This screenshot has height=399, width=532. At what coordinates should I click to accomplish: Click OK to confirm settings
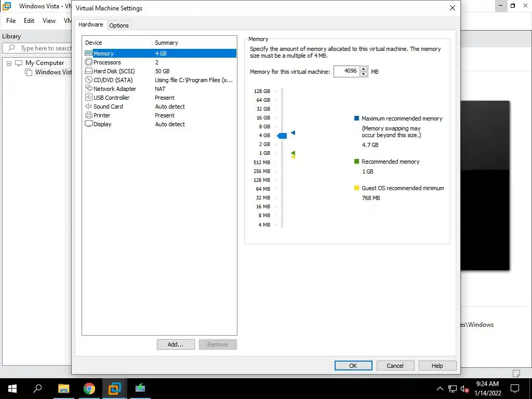353,365
